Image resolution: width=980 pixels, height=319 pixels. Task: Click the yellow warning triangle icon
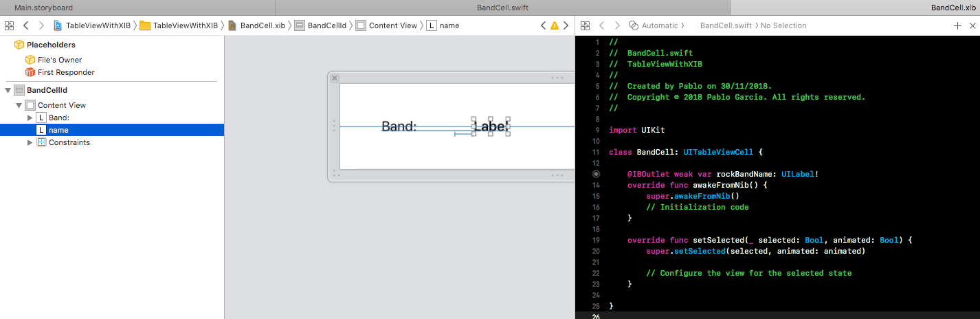555,25
